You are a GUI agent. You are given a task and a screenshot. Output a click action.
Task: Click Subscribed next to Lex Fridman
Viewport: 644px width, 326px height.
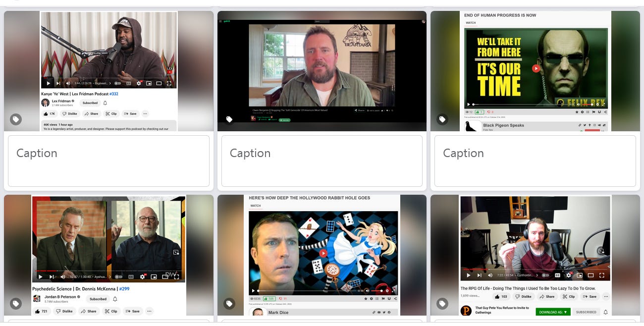[90, 103]
